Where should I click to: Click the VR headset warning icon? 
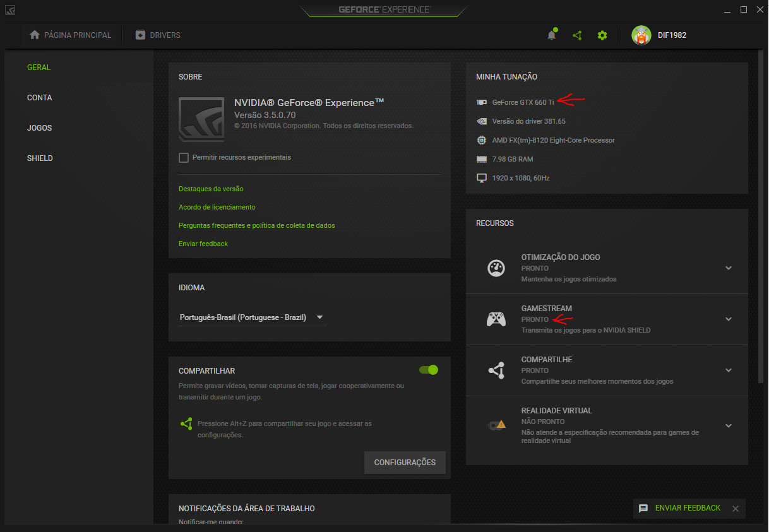point(496,425)
